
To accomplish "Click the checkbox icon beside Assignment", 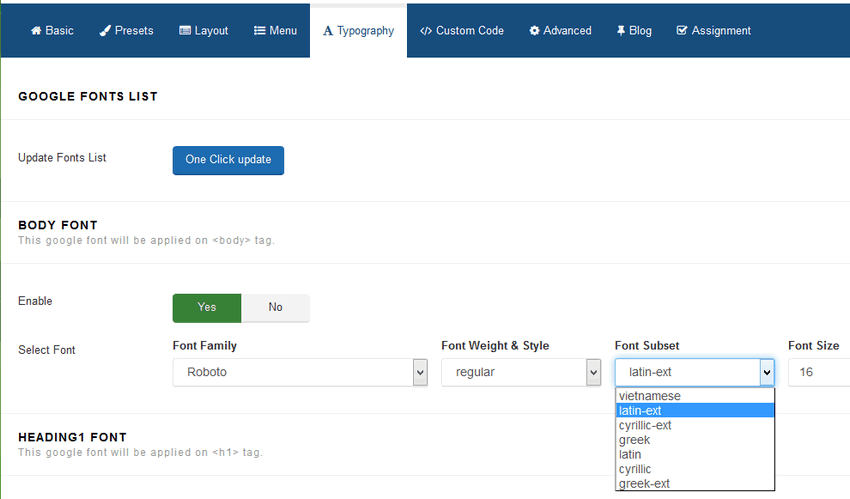I will (682, 31).
